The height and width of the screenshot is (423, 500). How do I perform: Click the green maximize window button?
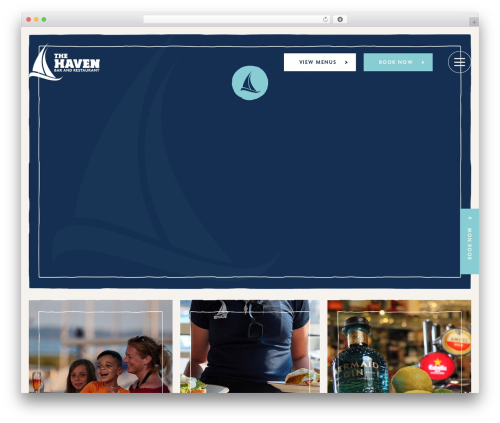[44, 20]
